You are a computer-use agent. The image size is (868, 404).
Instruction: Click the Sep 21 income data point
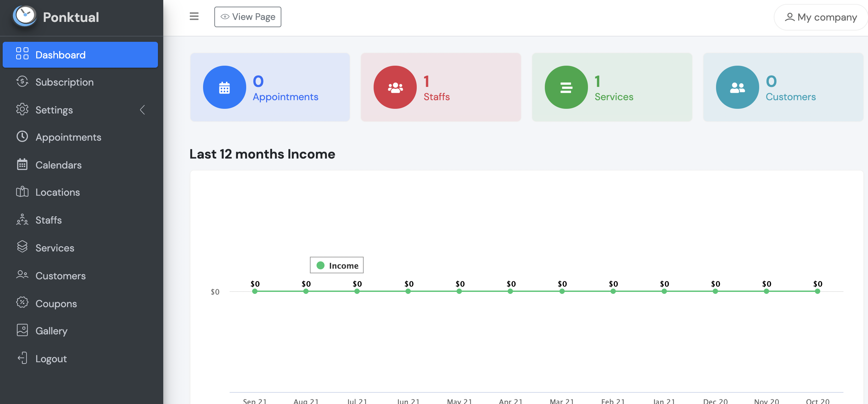pos(255,291)
